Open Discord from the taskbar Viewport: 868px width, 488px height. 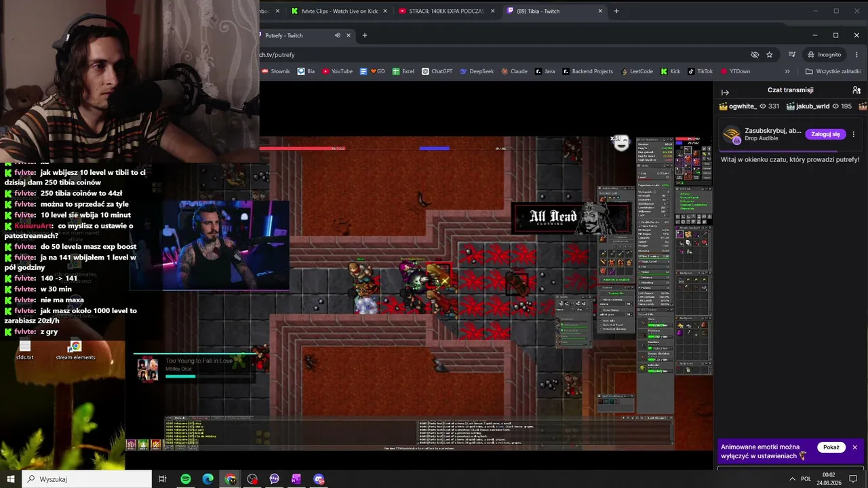coord(319,479)
